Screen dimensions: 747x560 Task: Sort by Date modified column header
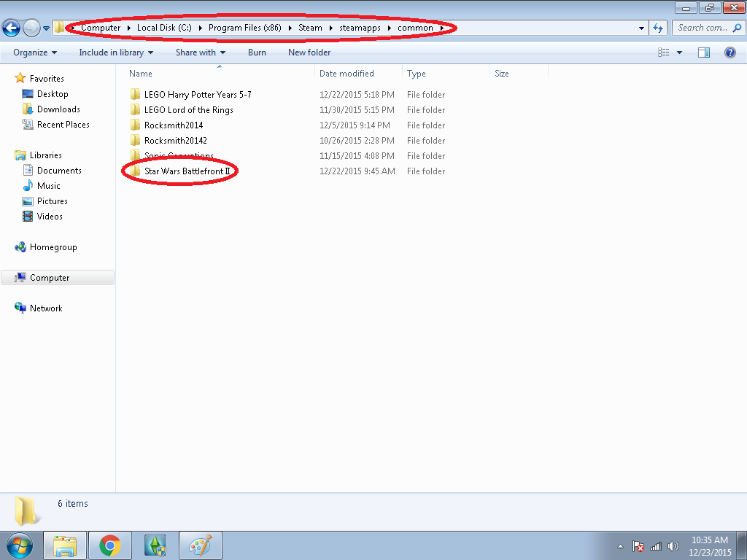click(x=347, y=74)
